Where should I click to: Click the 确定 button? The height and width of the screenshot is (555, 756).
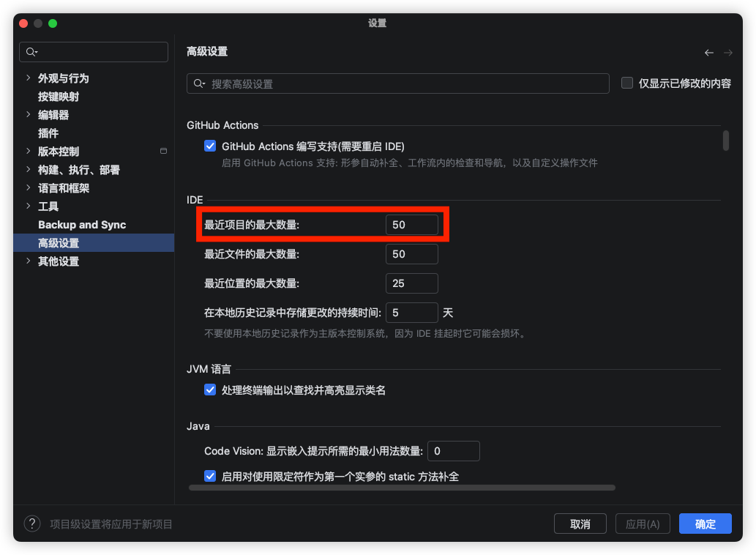click(705, 524)
